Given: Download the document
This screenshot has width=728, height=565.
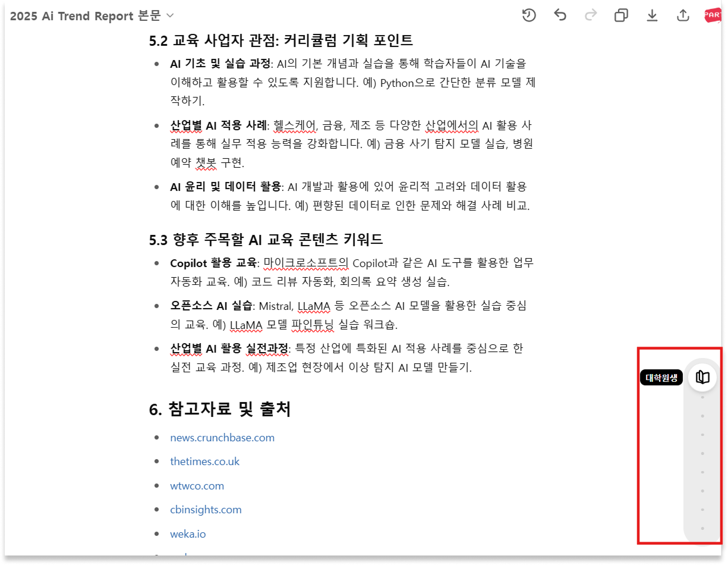Looking at the screenshot, I should pos(652,15).
